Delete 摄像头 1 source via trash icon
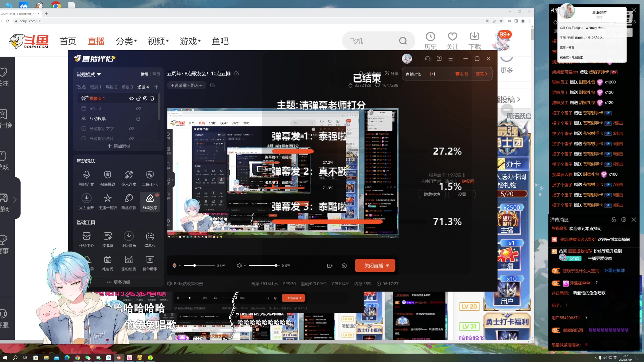 pos(152,98)
